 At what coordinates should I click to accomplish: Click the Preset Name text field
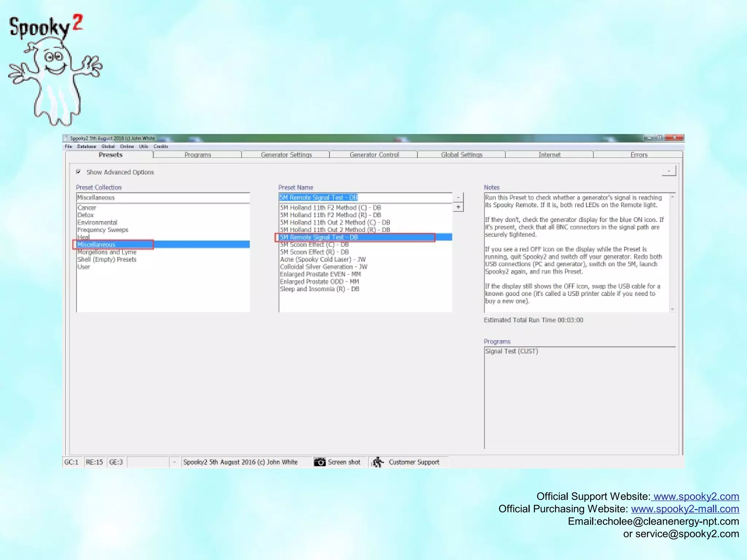click(365, 197)
